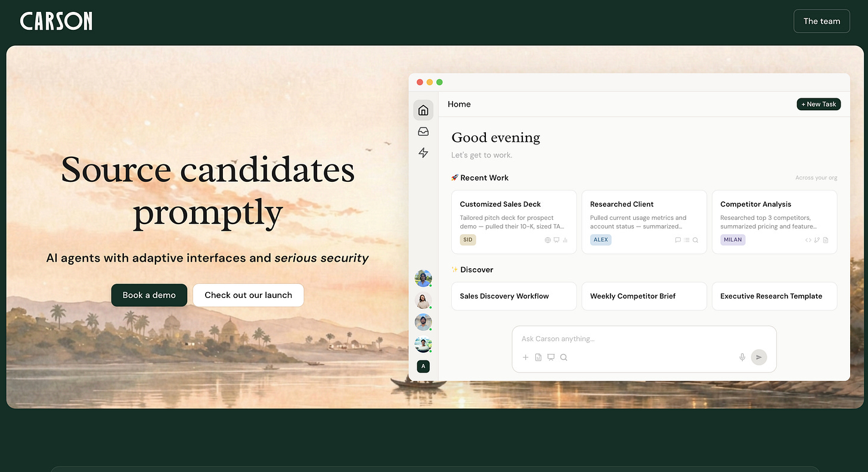Click the Recent Work heading
Image resolution: width=868 pixels, height=472 pixels.
[480, 178]
